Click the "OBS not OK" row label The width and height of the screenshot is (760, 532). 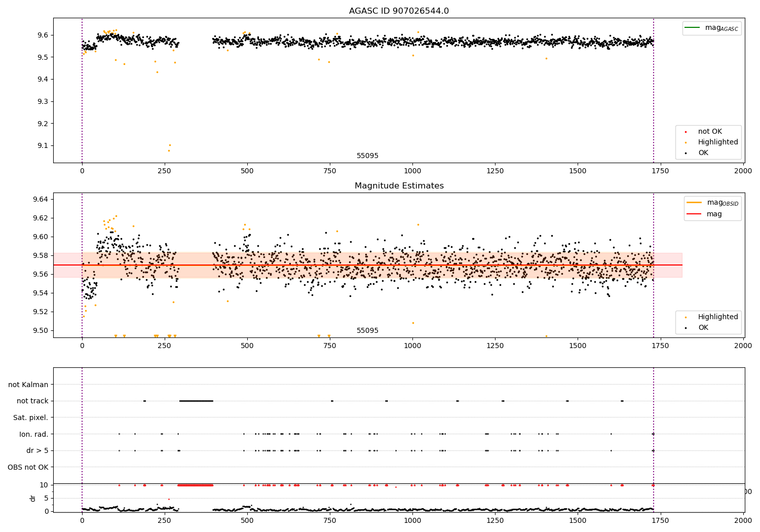coord(28,468)
